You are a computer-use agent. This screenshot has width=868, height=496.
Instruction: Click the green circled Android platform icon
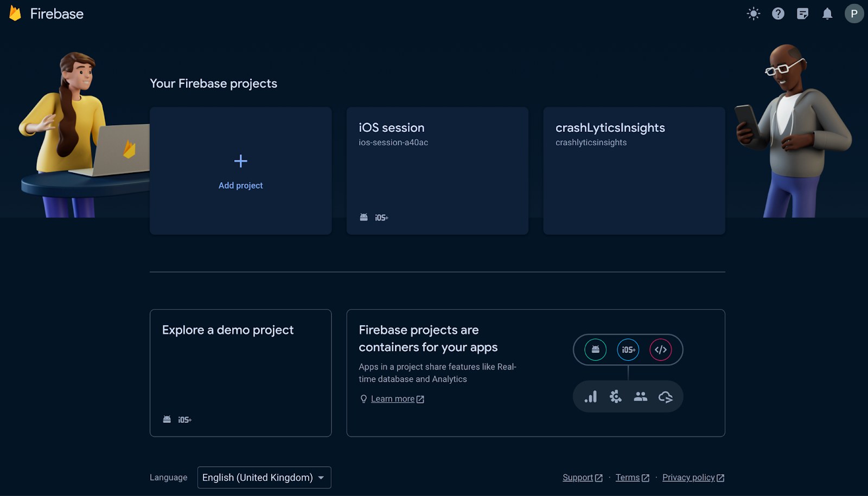595,350
